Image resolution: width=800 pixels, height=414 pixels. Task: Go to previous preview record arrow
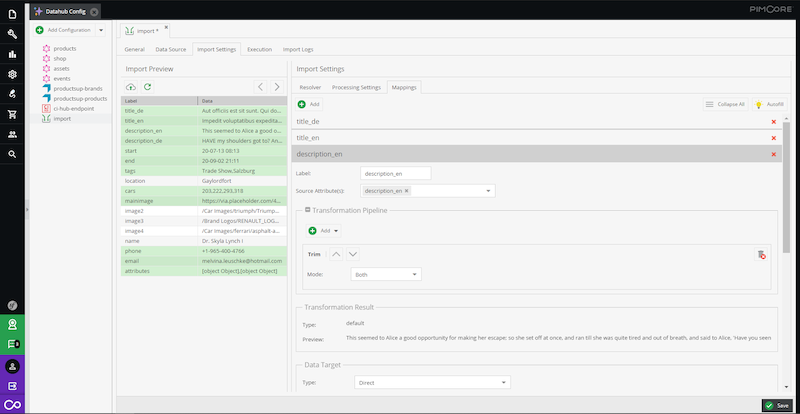[260, 86]
